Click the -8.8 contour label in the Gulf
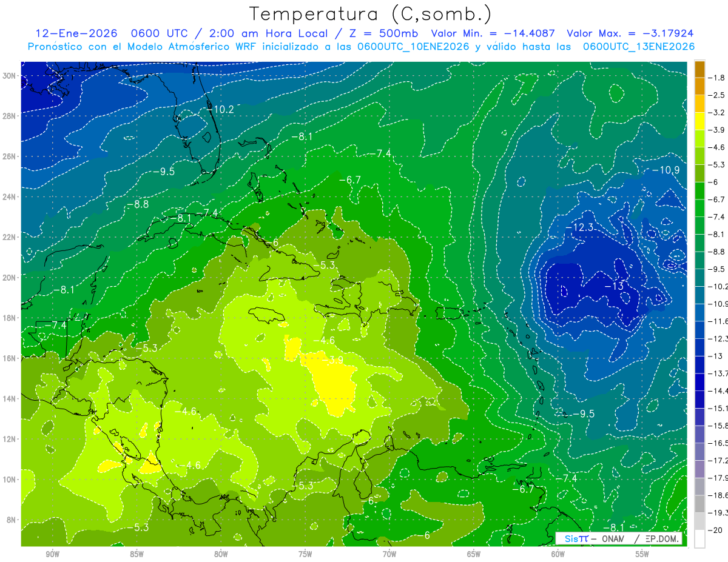 coord(137,204)
